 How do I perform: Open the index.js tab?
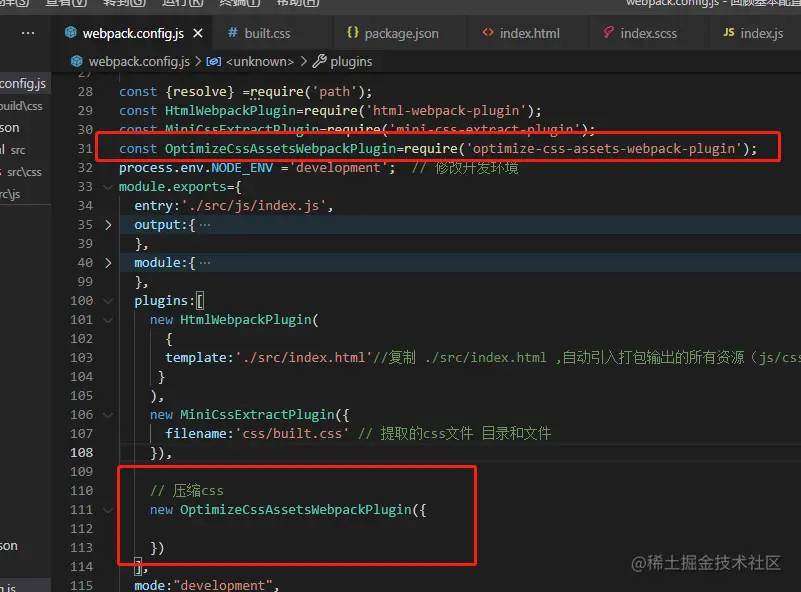click(755, 33)
